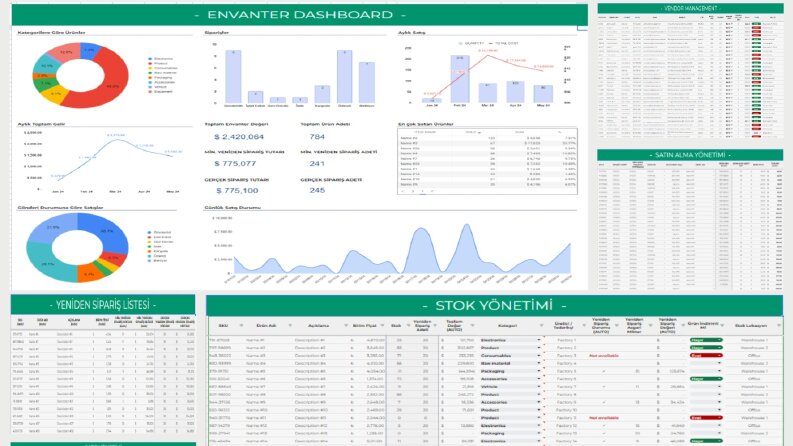This screenshot has width=793, height=446.
Task: Open the Yeniden Sipariş Adeti filter icon
Action: tap(435, 326)
